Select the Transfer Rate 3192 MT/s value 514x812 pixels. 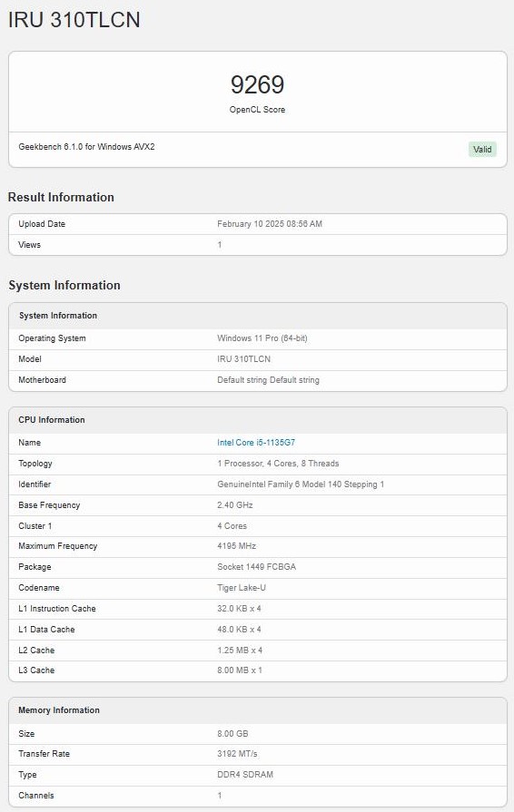tap(237, 754)
